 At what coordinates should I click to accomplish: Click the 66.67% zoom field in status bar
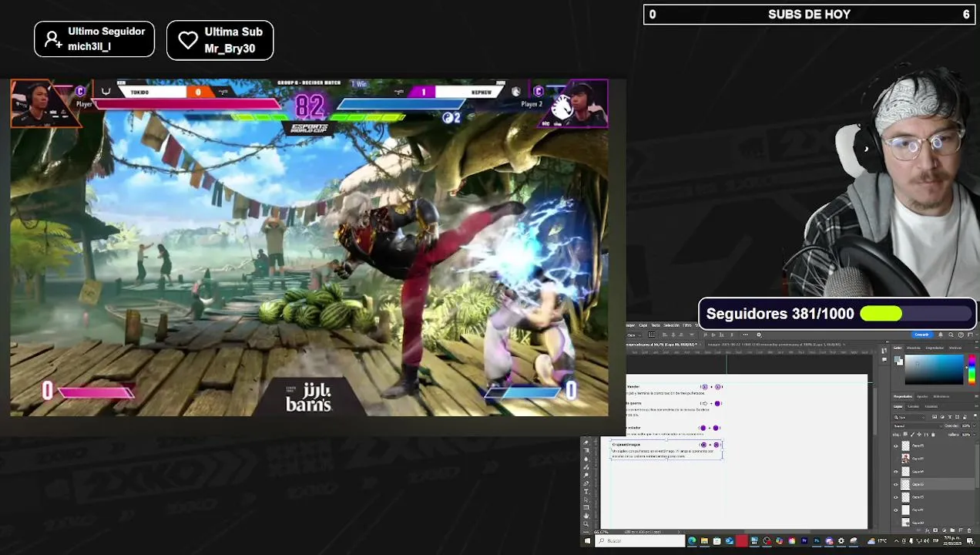(x=599, y=532)
